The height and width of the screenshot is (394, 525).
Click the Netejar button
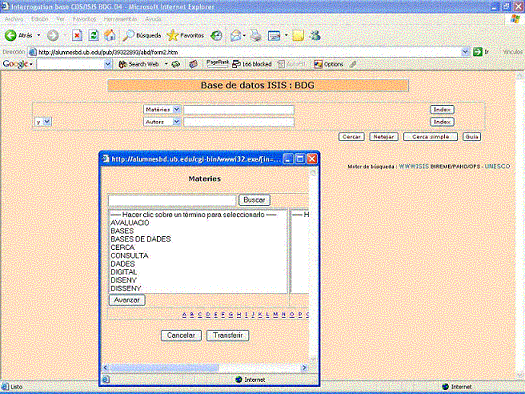click(384, 137)
